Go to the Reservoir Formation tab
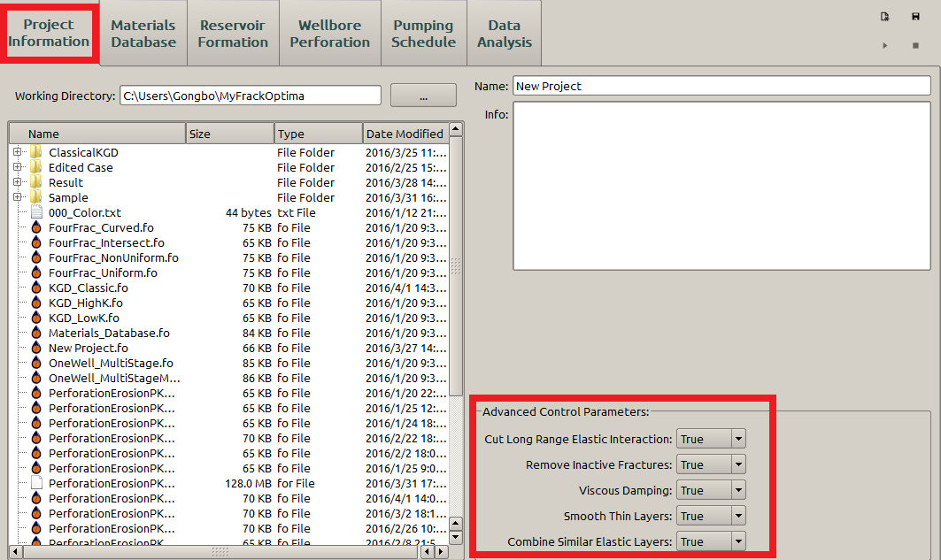Image resolution: width=941 pixels, height=560 pixels. pyautogui.click(x=233, y=34)
